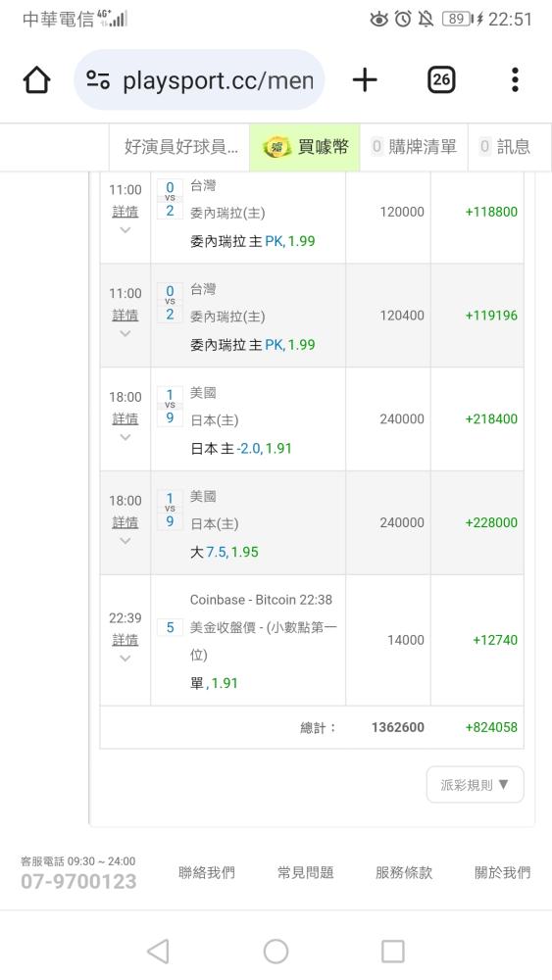The image size is (552, 980).
Task: Tap Android home circle button
Action: [x=276, y=952]
